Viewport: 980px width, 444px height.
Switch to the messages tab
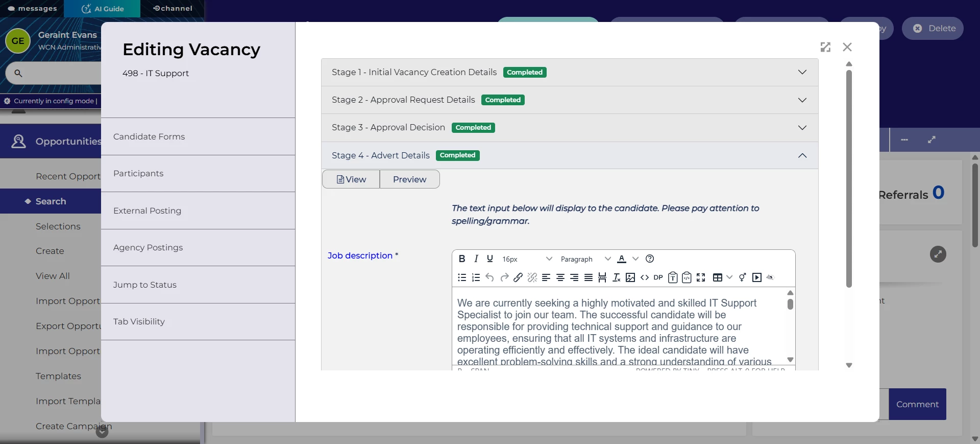[32, 9]
